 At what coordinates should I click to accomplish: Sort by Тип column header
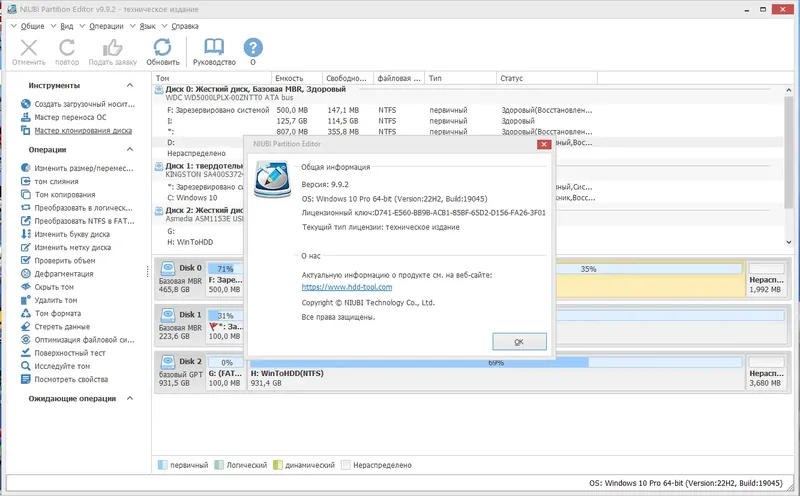point(461,78)
